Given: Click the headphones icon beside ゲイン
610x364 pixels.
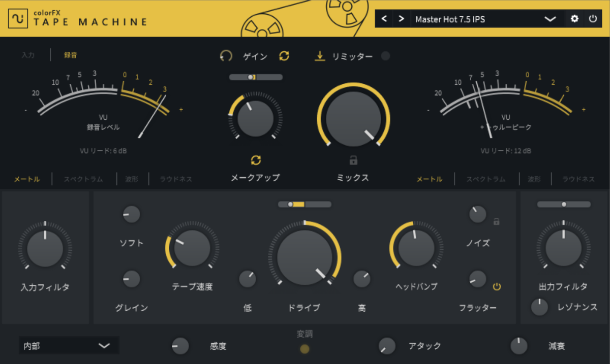Looking at the screenshot, I should tap(226, 56).
